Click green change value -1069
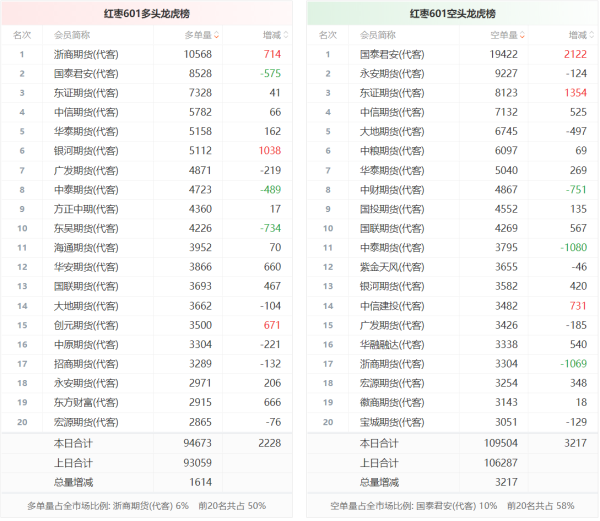 (574, 364)
